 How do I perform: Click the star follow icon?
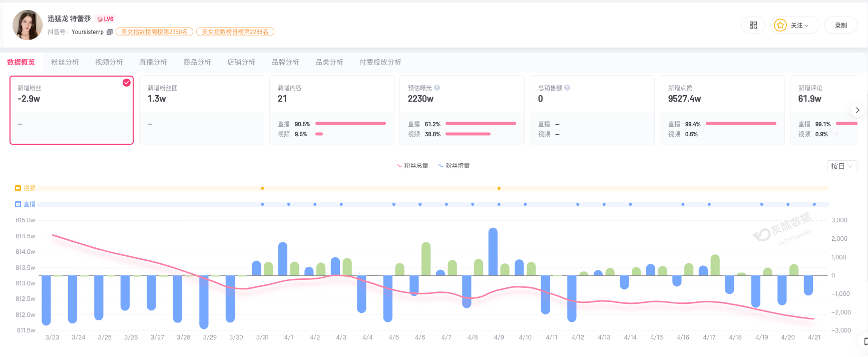click(780, 25)
